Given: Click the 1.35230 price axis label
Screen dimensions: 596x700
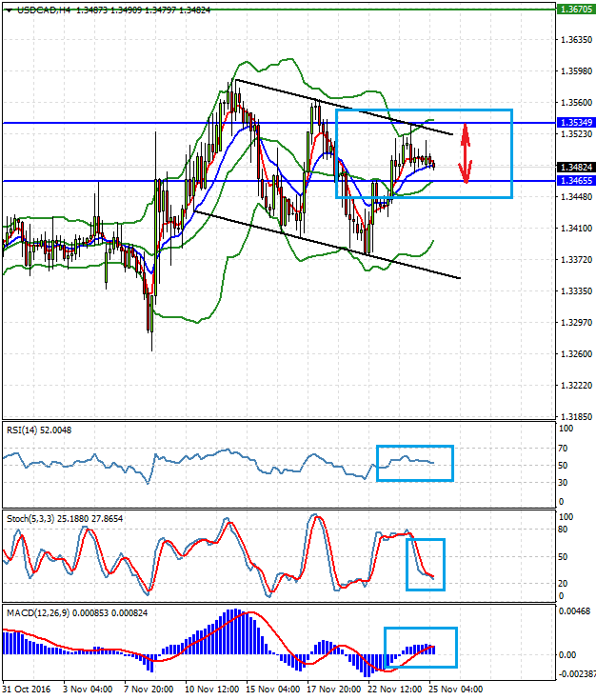Looking at the screenshot, I should tap(576, 134).
